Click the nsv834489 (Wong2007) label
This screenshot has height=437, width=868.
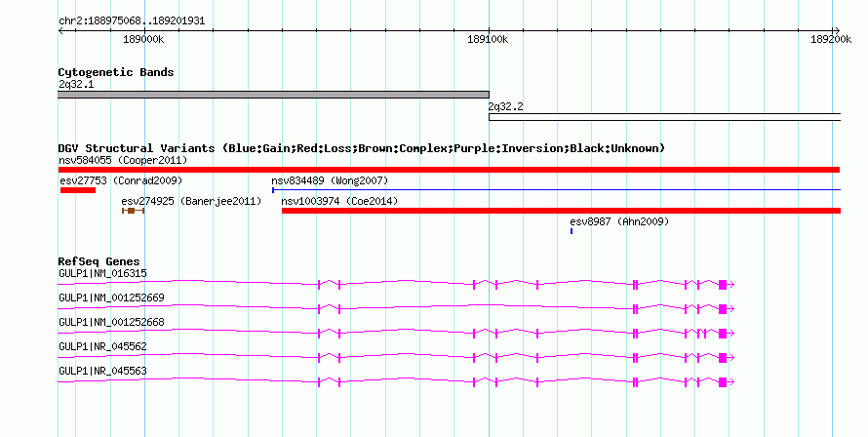point(330,181)
